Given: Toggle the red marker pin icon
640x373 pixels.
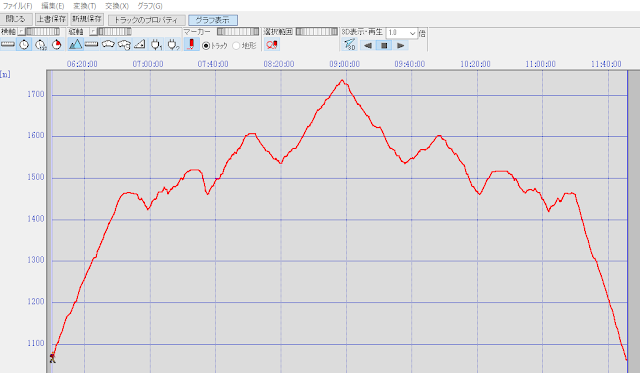Looking at the screenshot, I should click(191, 44).
